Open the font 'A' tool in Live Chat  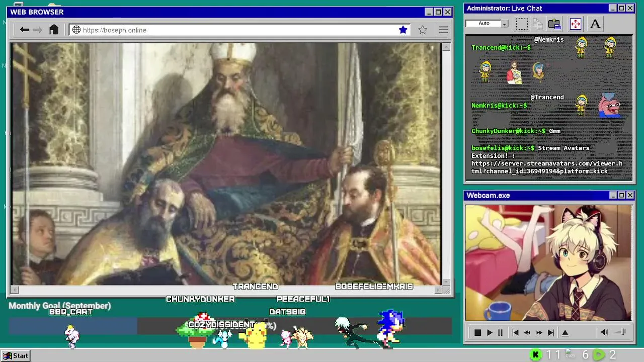tap(595, 24)
